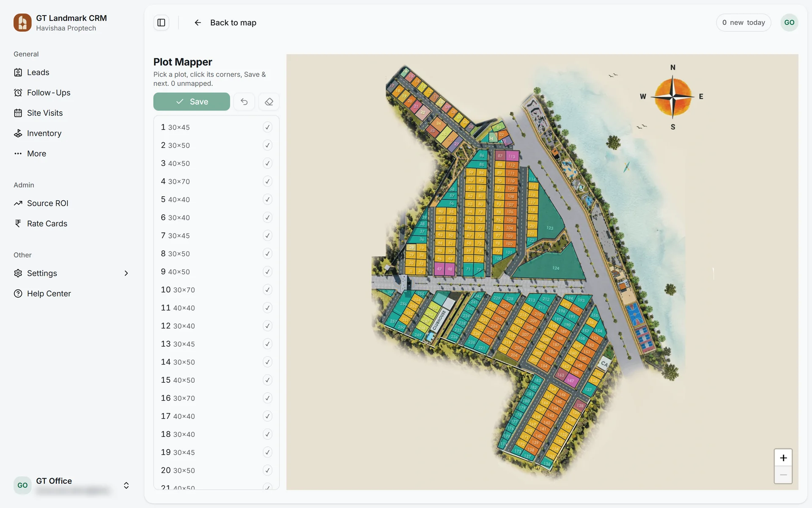812x508 pixels.
Task: Click the eraser clear icon
Action: (x=269, y=102)
